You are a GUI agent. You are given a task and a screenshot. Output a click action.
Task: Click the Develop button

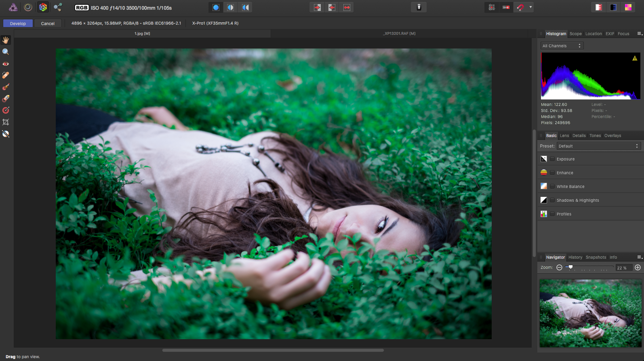point(18,23)
